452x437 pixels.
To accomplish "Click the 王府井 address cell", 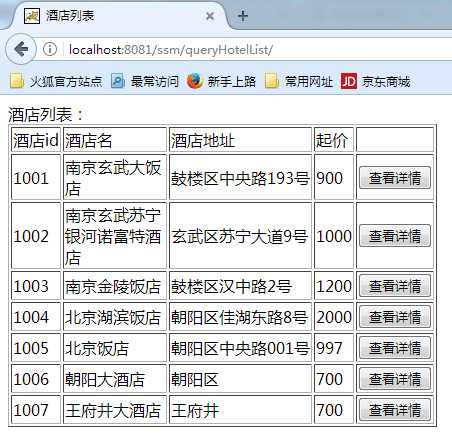I will [240, 410].
